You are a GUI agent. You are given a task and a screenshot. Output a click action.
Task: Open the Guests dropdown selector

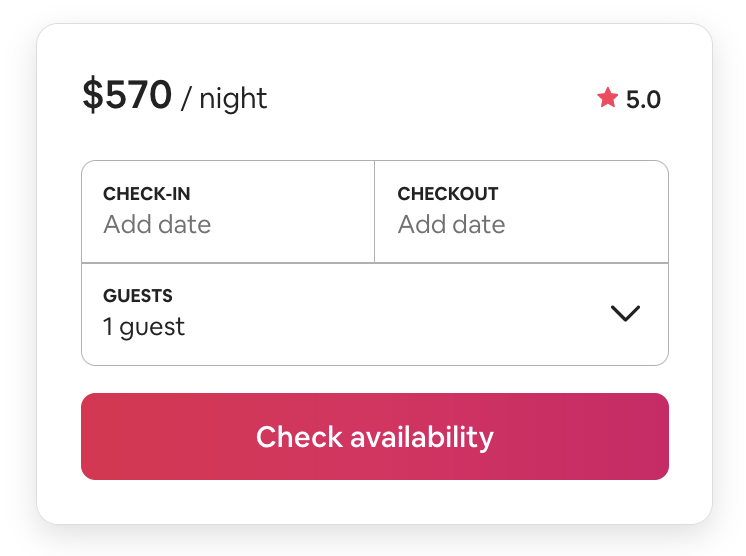[x=374, y=314]
